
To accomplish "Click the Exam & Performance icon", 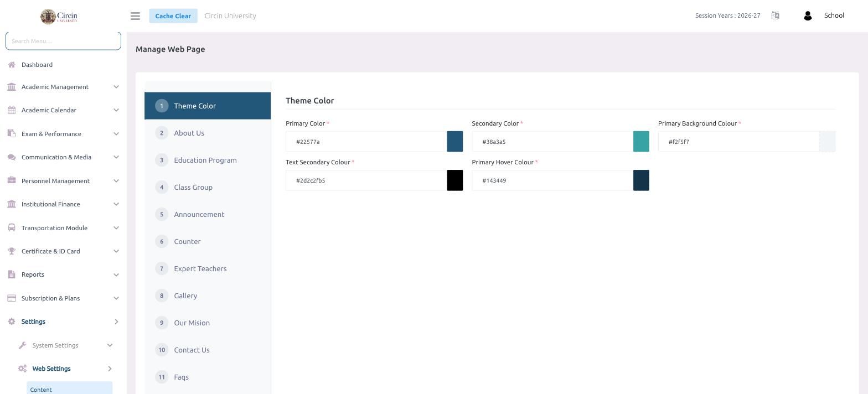I will coord(12,133).
